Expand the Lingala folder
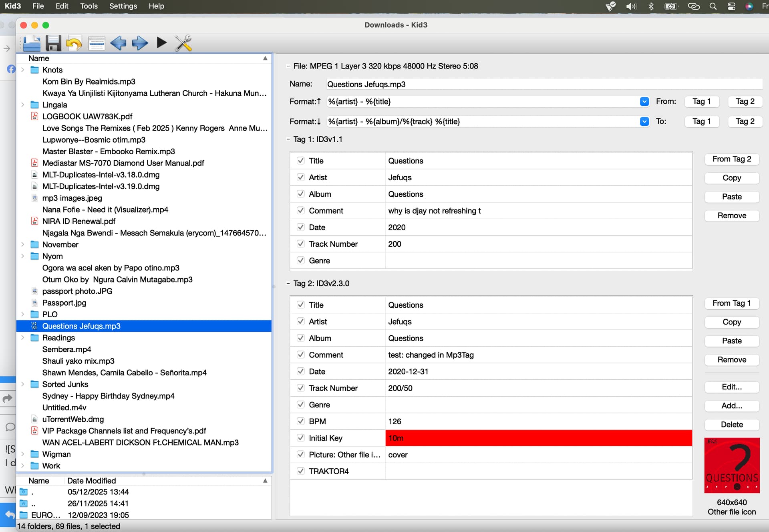 [x=23, y=105]
